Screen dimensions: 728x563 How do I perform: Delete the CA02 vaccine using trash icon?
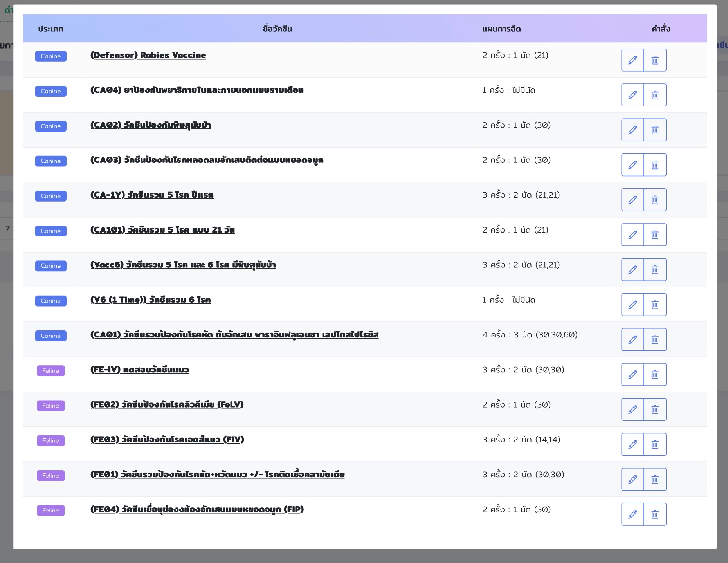click(655, 130)
